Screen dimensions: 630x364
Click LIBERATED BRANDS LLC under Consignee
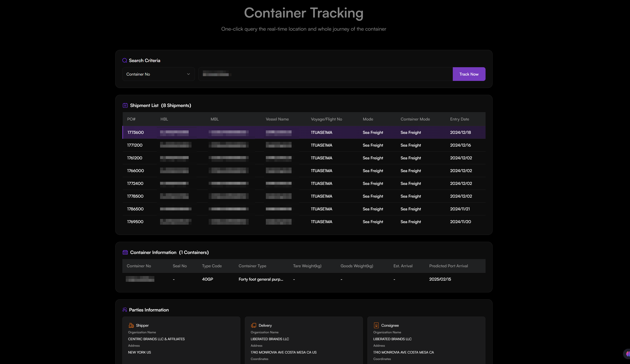392,339
